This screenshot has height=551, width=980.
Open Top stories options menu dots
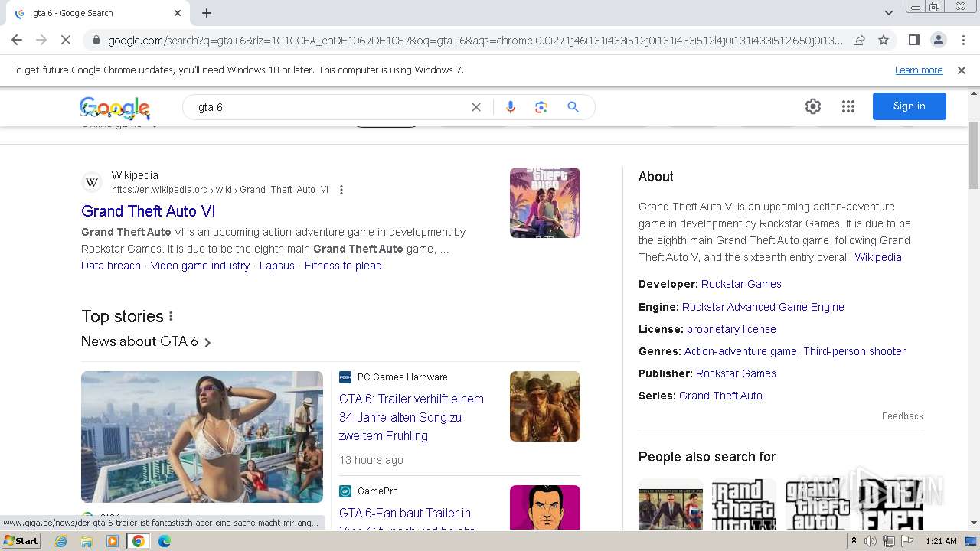(171, 317)
